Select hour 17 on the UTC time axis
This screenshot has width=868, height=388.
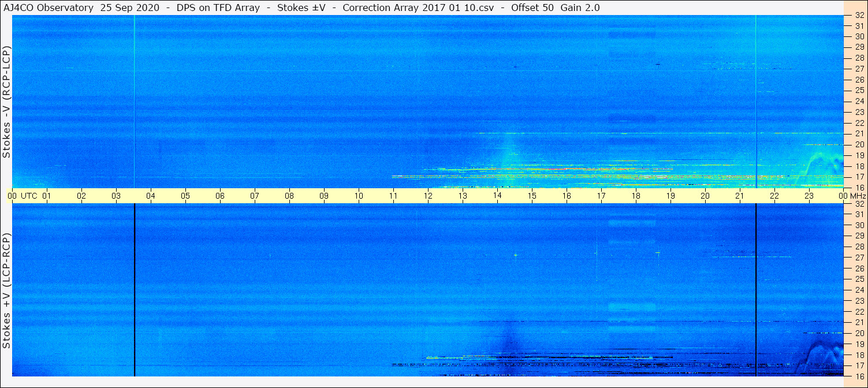601,196
